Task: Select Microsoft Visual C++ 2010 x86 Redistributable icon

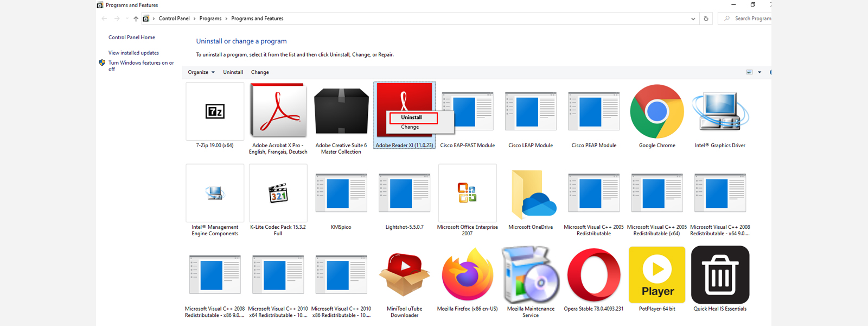Action: pos(341,274)
